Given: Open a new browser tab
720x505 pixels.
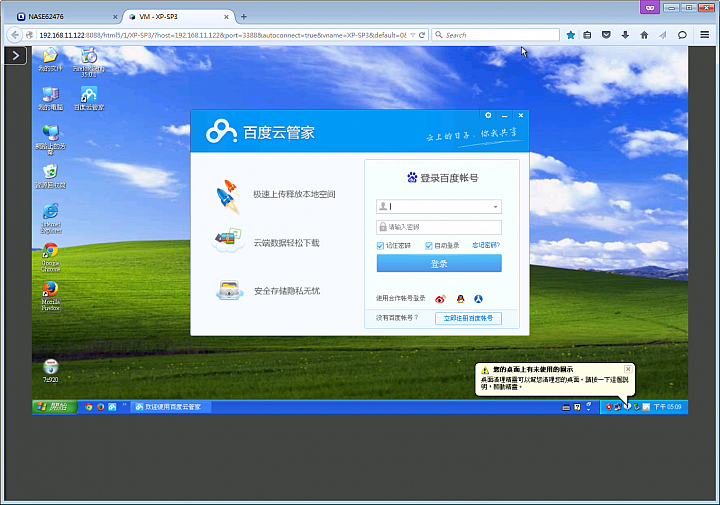Looking at the screenshot, I should pos(244,17).
